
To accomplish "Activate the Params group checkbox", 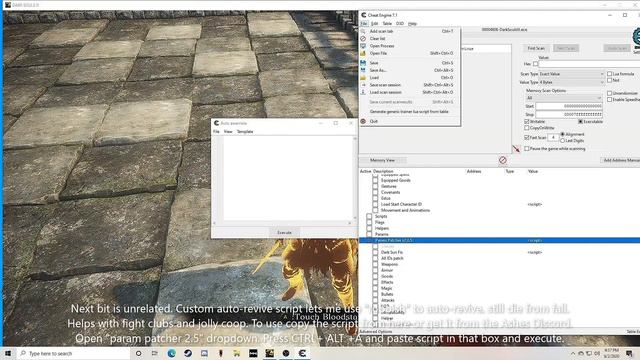I will [x=369, y=234].
